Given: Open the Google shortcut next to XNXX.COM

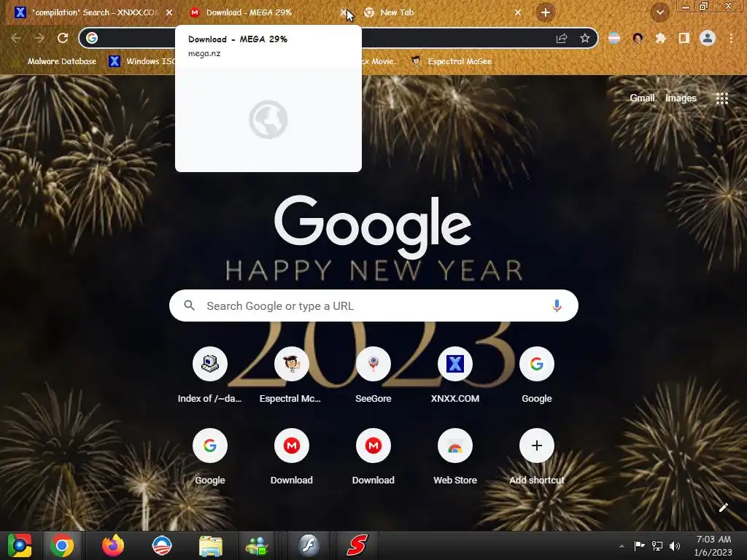Looking at the screenshot, I should (536, 376).
